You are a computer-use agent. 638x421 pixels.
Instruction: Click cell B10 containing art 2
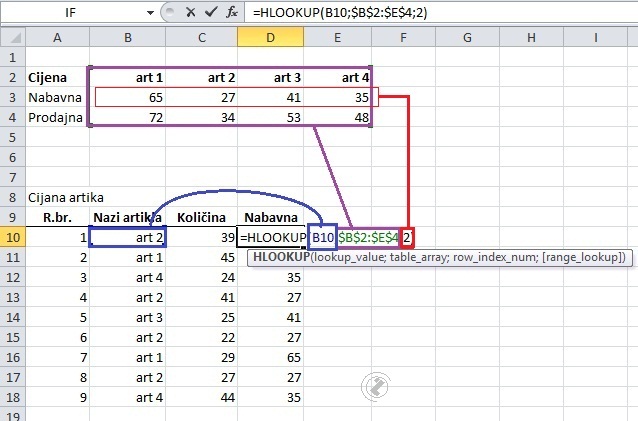coord(128,237)
